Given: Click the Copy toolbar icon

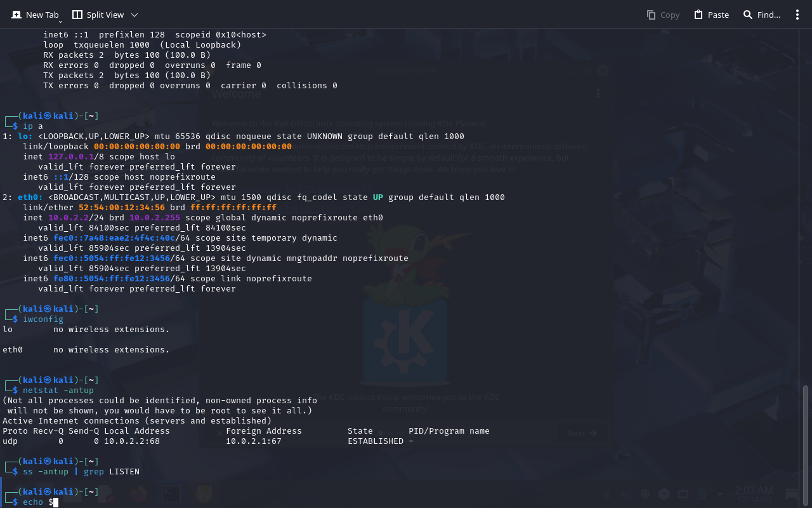Looking at the screenshot, I should pos(663,15).
